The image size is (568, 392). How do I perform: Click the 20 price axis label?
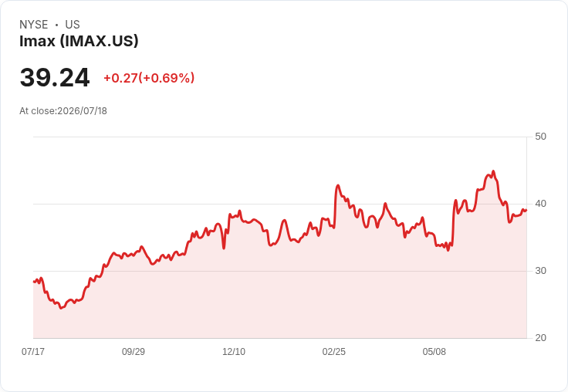(540, 338)
